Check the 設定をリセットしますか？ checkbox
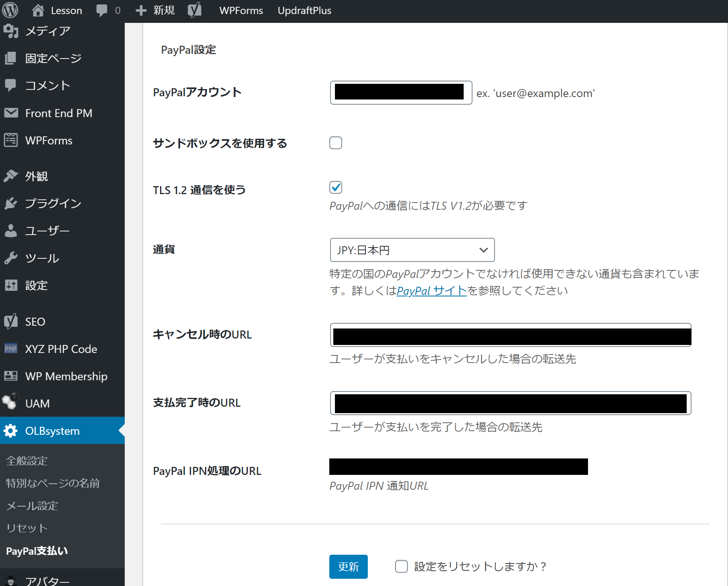728x586 pixels. (402, 566)
